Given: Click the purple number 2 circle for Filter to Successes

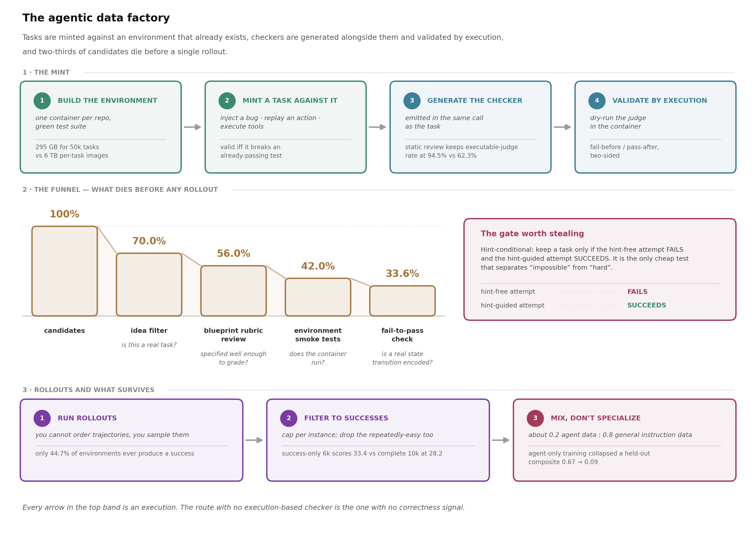Looking at the screenshot, I should 289,418.
